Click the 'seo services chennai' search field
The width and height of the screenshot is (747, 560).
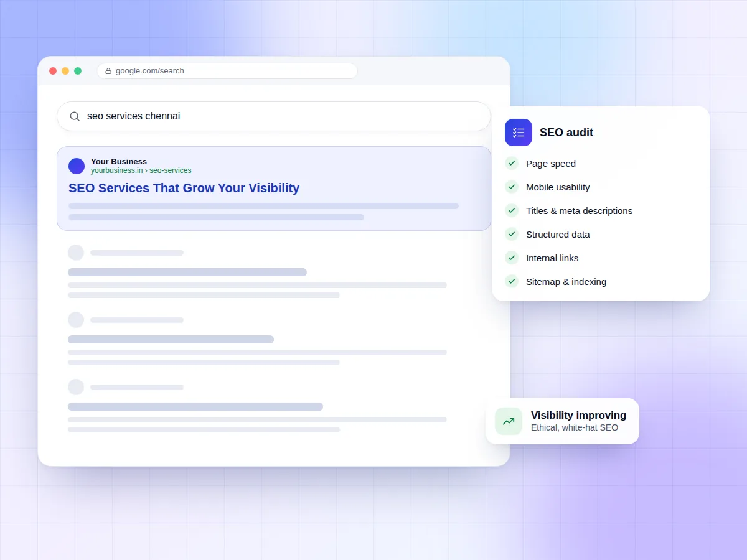pos(274,116)
